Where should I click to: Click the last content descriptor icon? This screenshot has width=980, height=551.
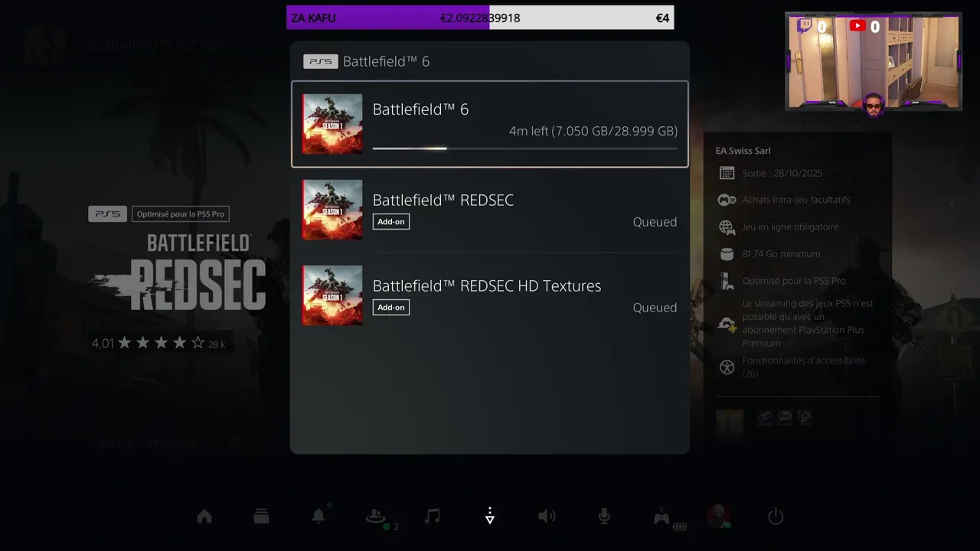[x=805, y=417]
